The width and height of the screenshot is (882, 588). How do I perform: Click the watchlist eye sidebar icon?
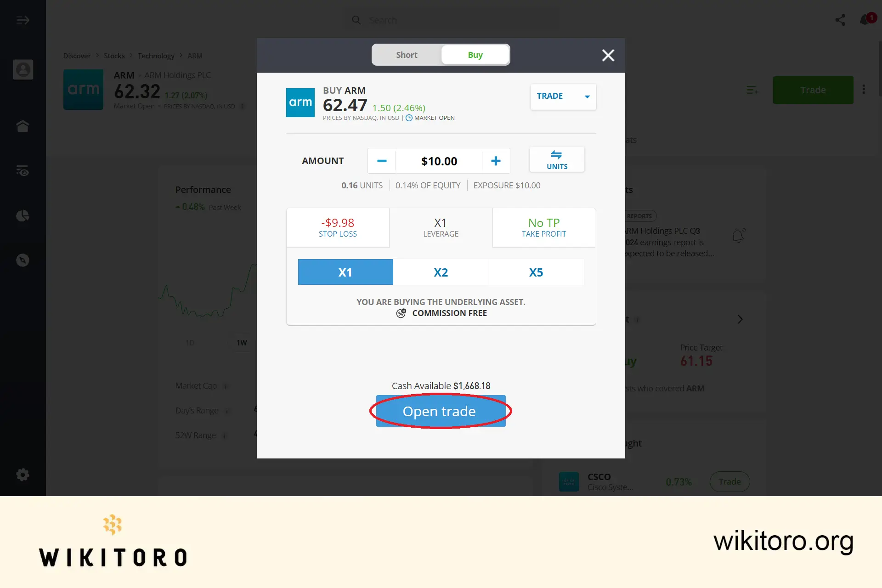point(23,170)
